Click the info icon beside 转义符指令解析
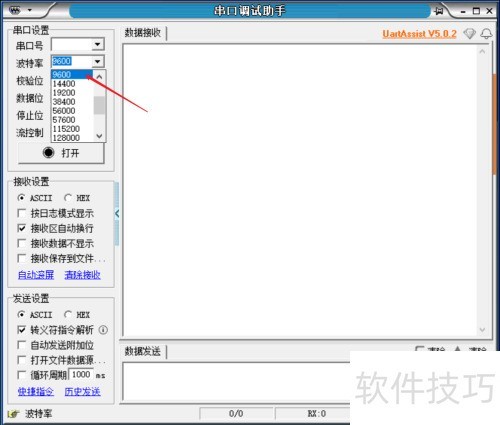 tap(103, 330)
